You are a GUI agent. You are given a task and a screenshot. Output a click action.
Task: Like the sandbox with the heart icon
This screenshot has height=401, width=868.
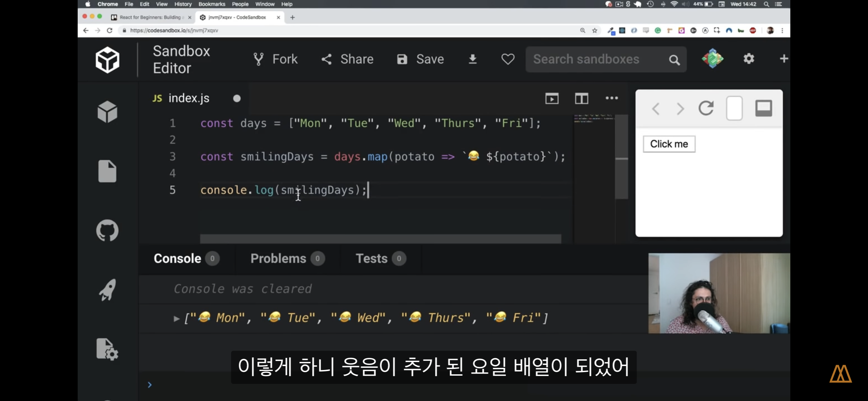coord(508,59)
